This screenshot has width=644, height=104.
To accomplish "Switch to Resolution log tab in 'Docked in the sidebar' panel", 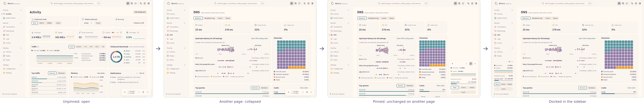I will coord(537,18).
